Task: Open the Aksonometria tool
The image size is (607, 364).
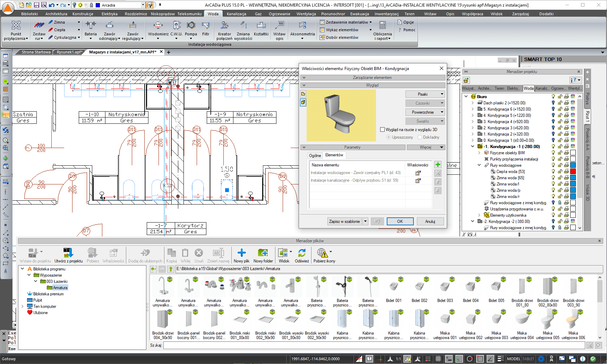Action: click(x=302, y=31)
